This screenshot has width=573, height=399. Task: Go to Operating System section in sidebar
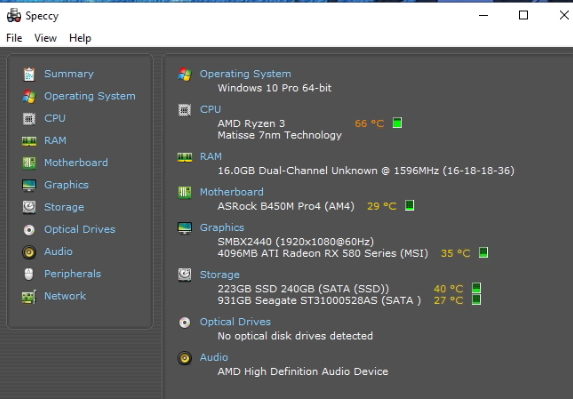click(x=90, y=96)
